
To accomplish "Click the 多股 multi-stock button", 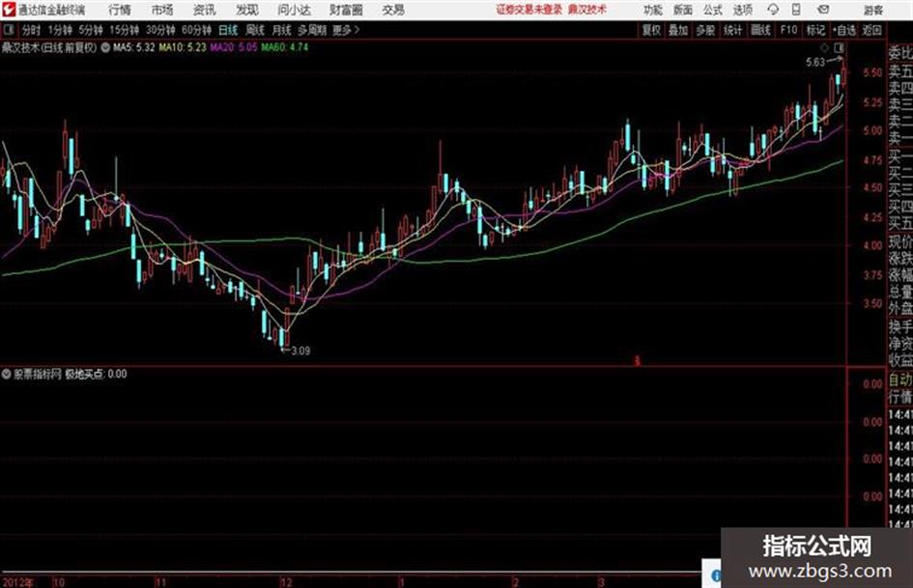I will pyautogui.click(x=705, y=30).
